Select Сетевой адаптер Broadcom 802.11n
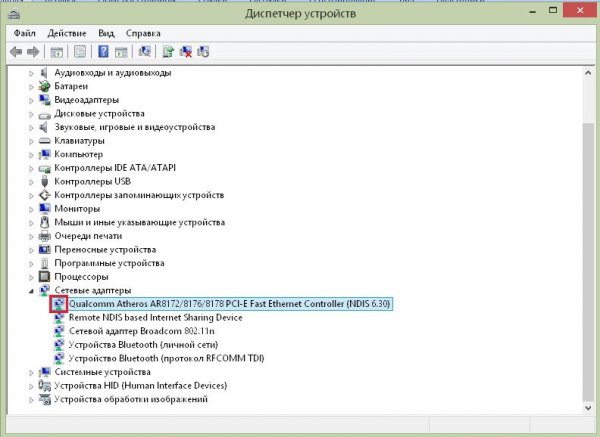The width and height of the screenshot is (600, 437). pos(132,331)
